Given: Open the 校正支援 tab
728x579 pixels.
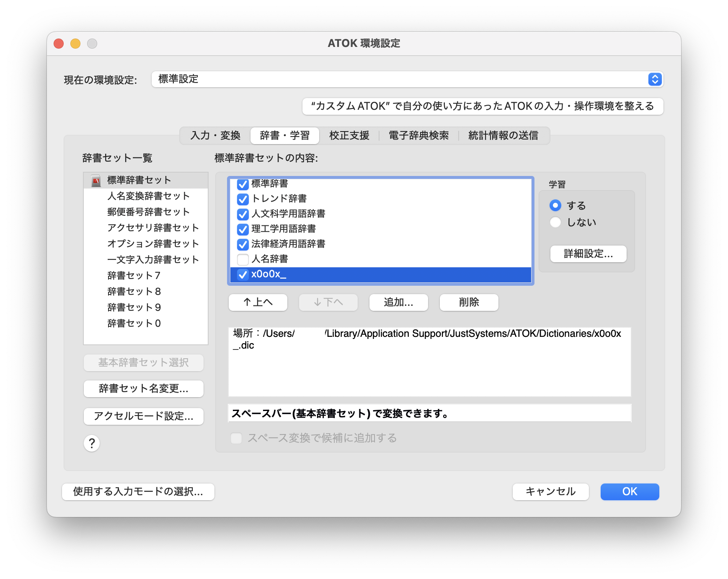Looking at the screenshot, I should pos(349,135).
